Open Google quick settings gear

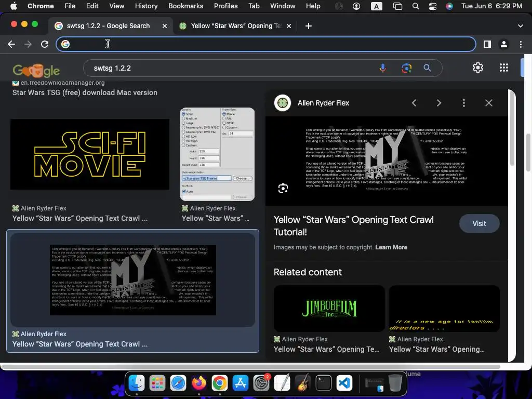[x=478, y=68]
